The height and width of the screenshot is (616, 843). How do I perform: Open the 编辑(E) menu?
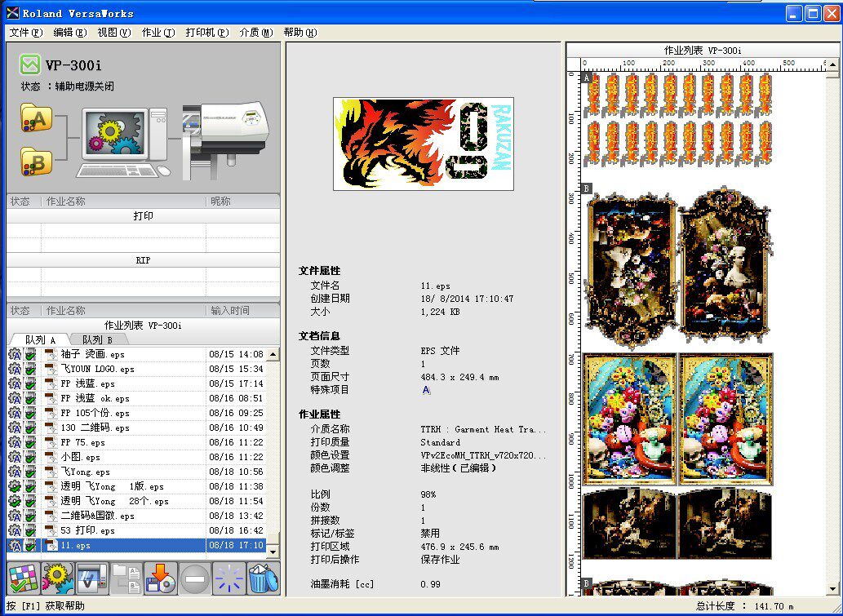click(x=70, y=33)
